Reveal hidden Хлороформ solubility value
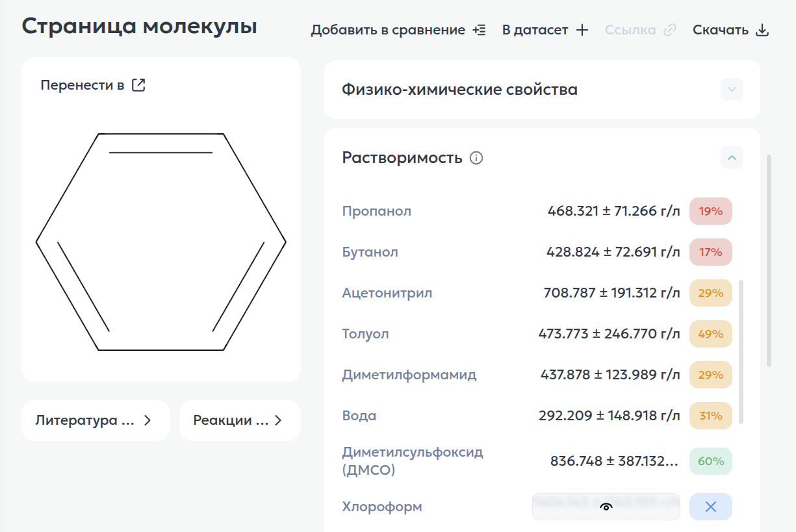Viewport: 796px width, 532px height. (x=606, y=507)
